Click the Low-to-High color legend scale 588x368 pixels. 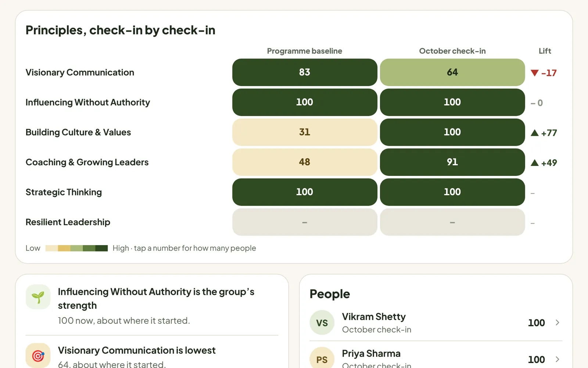coord(76,248)
